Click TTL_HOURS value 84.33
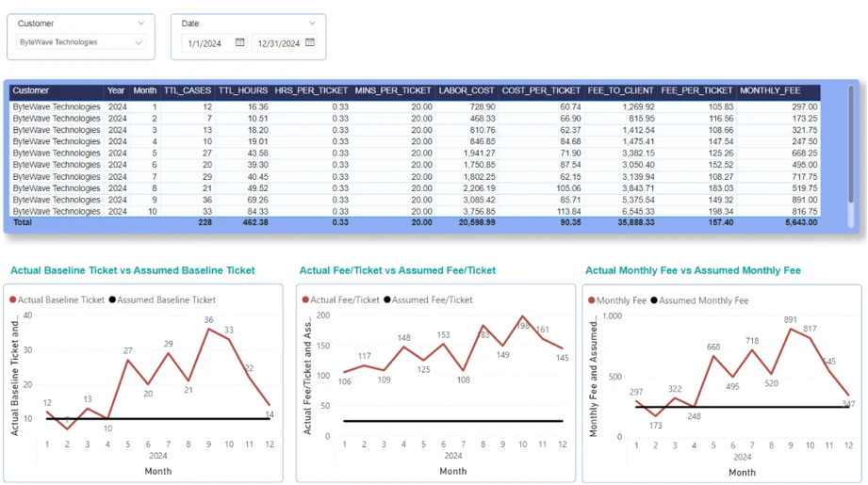Viewport: 868px width, 485px height. [258, 212]
